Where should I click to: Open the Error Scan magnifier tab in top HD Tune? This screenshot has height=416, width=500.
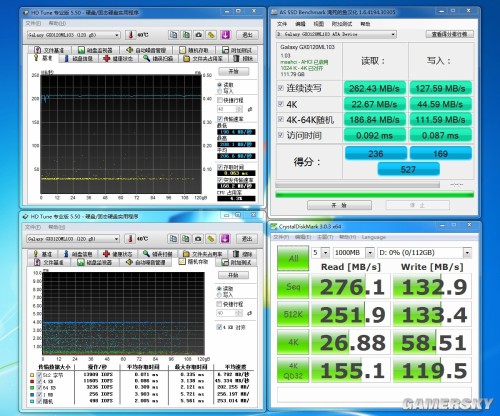coord(158,59)
